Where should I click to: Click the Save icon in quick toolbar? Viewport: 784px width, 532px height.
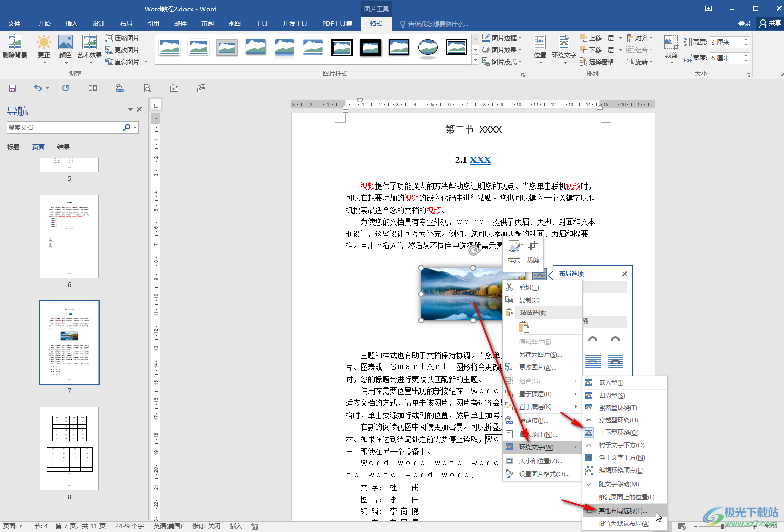tap(12, 88)
